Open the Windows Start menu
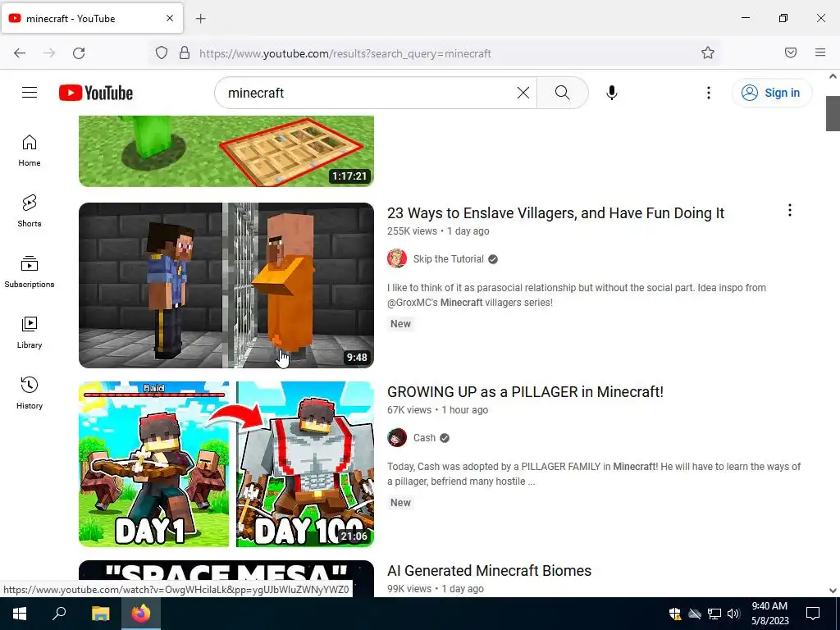The width and height of the screenshot is (840, 630). (x=20, y=614)
